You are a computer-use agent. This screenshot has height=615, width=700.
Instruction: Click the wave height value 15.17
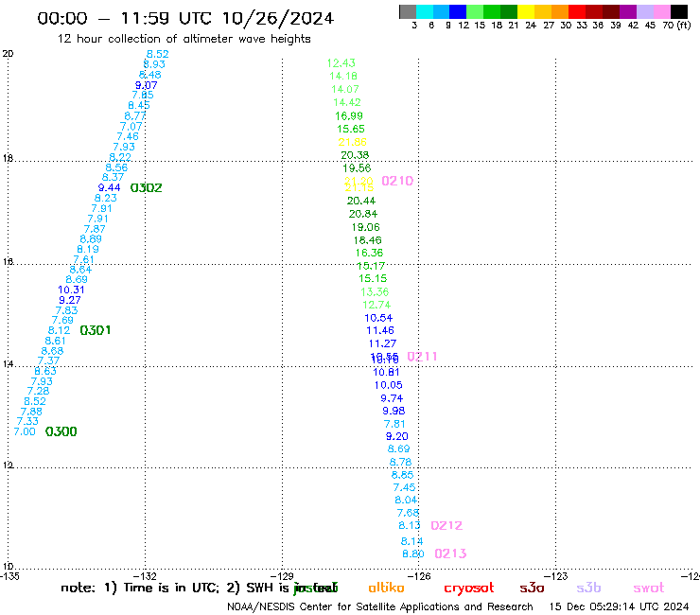(x=371, y=266)
